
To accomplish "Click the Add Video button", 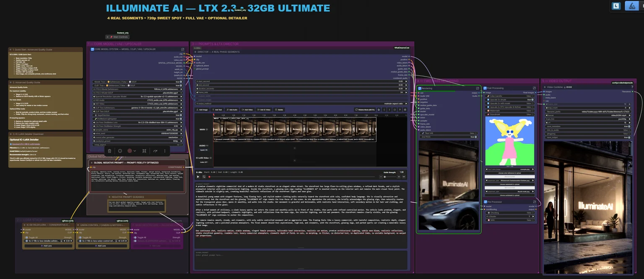I will (x=247, y=110).
